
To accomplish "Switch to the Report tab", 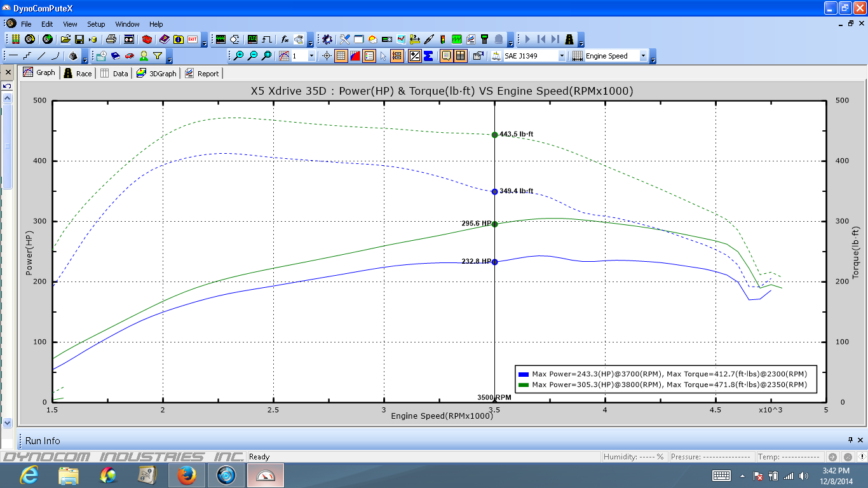I will [x=202, y=74].
